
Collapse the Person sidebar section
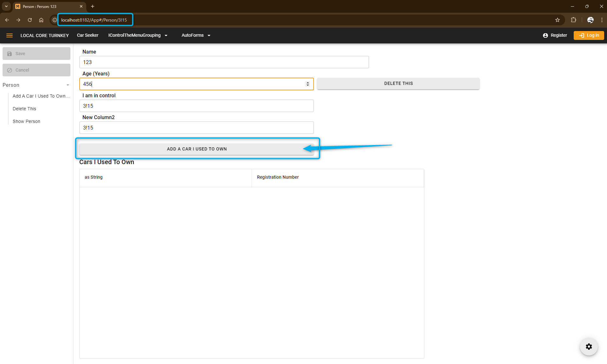(68, 85)
